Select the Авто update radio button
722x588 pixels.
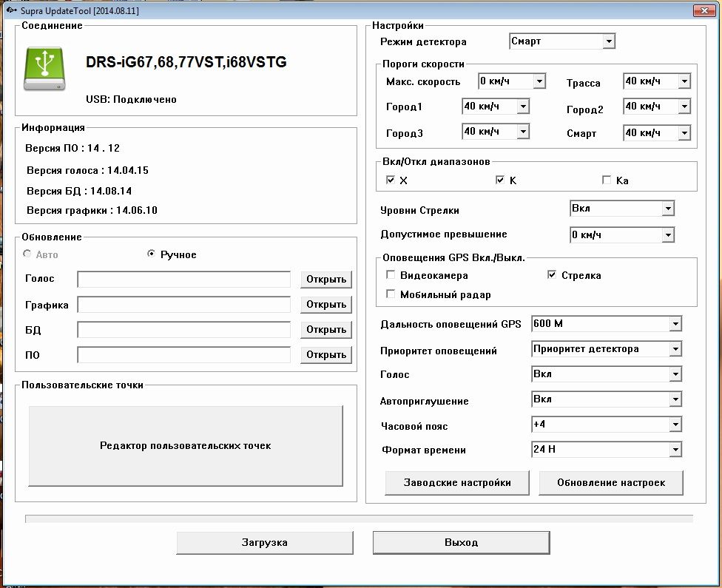(x=27, y=254)
